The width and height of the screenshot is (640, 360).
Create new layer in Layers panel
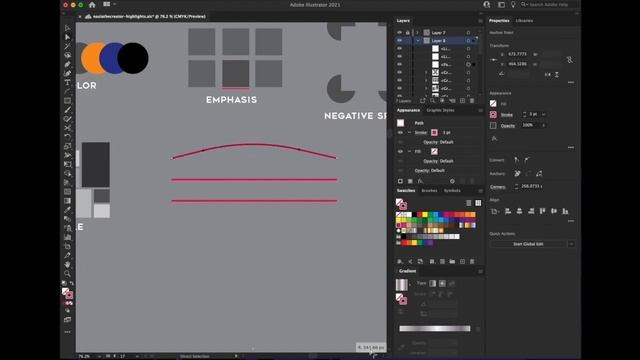(x=462, y=100)
